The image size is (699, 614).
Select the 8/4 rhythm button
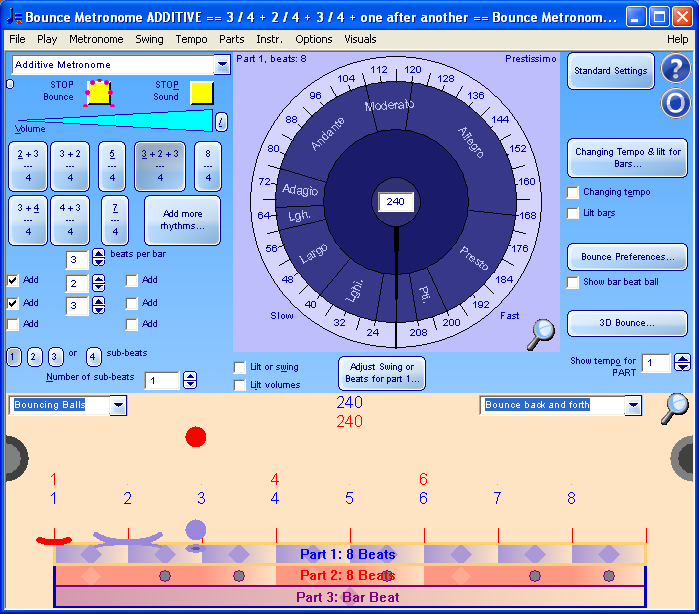pyautogui.click(x=208, y=166)
